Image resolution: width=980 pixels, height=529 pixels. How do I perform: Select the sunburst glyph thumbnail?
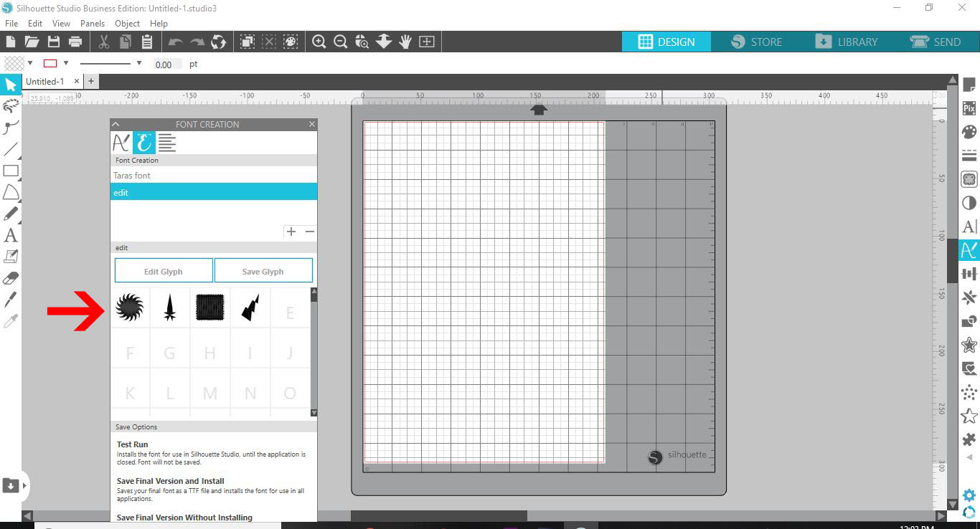pyautogui.click(x=130, y=308)
